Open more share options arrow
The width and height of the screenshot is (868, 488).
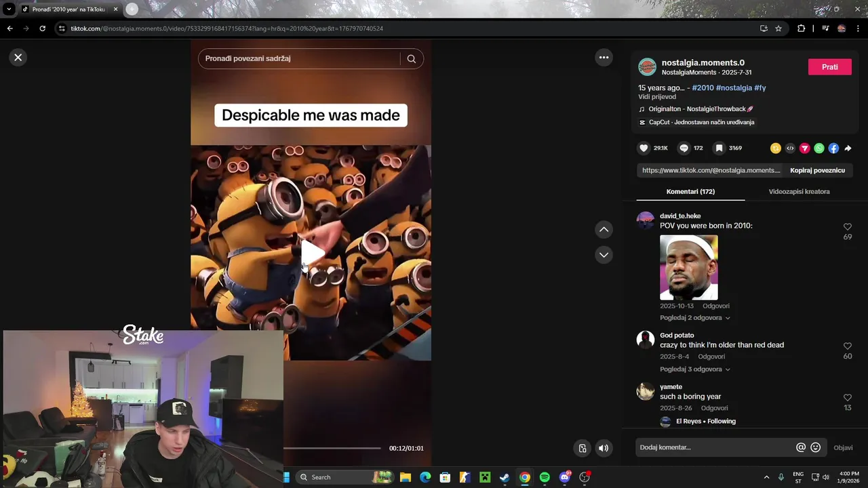coord(848,148)
